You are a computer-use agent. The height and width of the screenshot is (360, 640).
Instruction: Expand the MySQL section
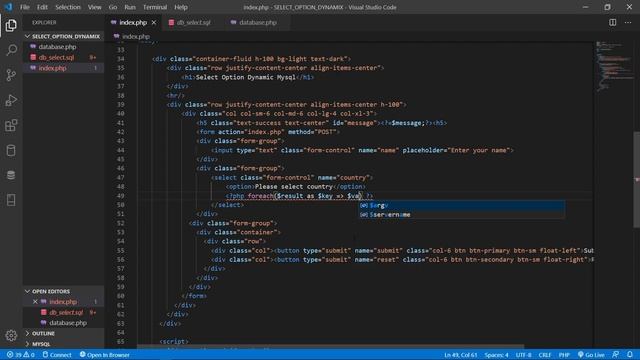pyautogui.click(x=64, y=344)
